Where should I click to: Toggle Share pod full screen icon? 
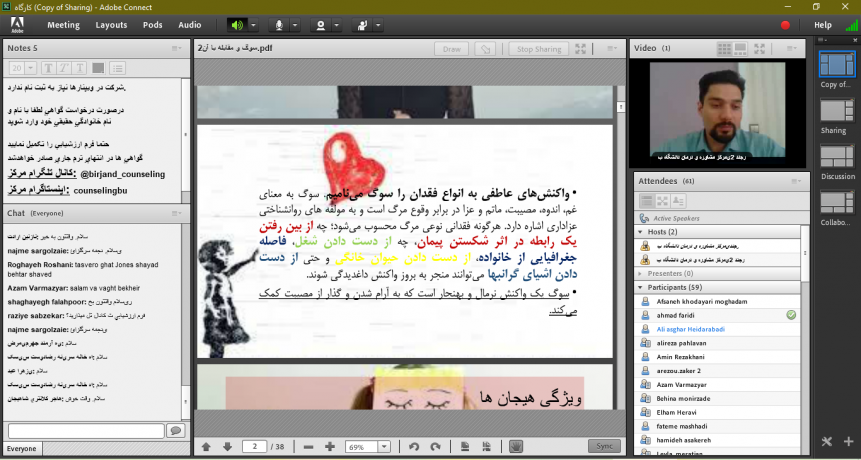click(580, 49)
